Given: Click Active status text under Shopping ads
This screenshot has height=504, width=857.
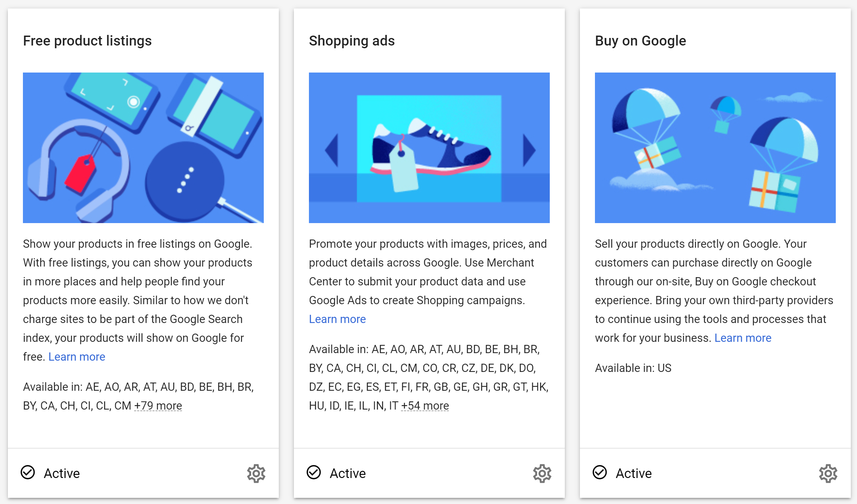Looking at the screenshot, I should point(348,474).
